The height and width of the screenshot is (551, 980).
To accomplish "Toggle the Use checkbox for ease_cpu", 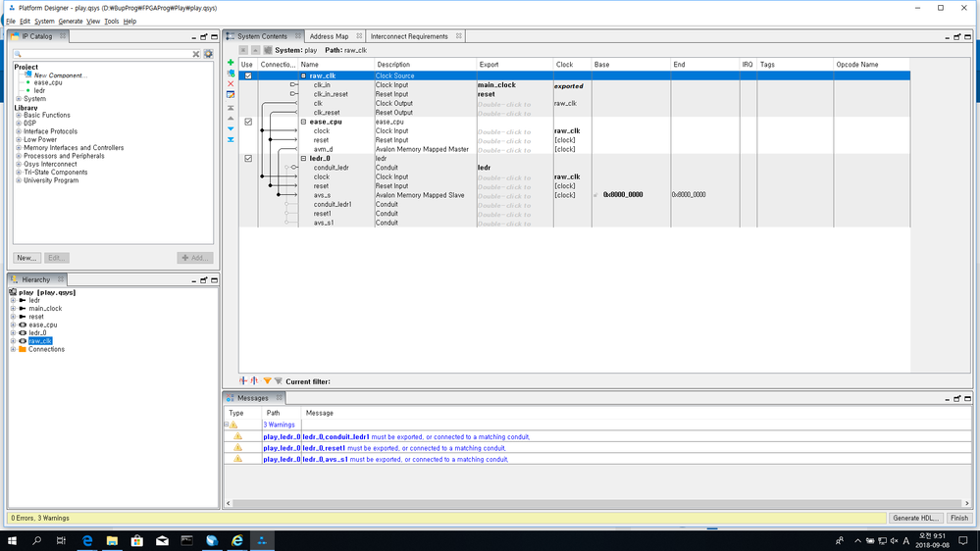I will tap(248, 122).
